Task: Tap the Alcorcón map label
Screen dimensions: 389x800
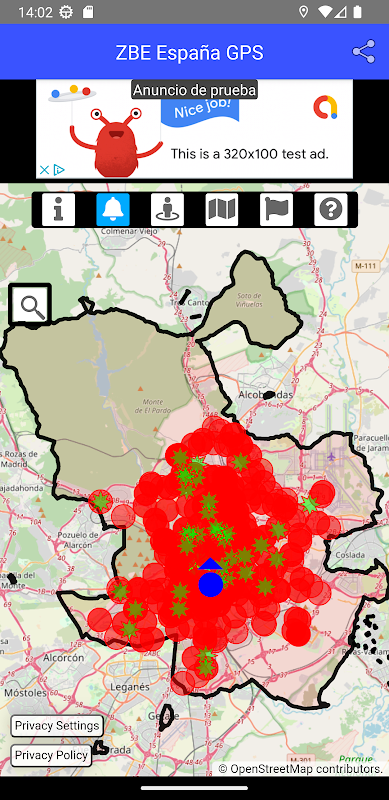Action: point(63,658)
